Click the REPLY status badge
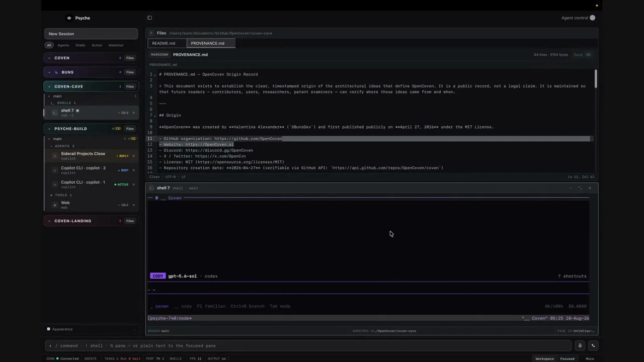 click(x=123, y=156)
